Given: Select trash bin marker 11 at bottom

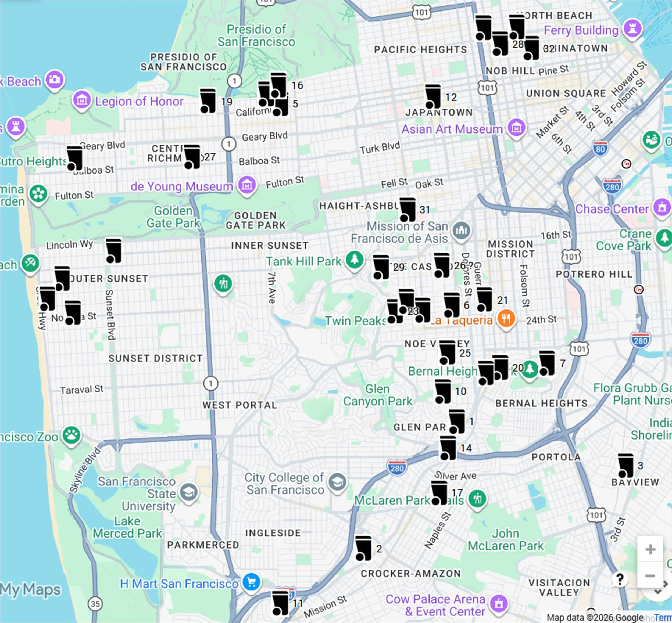Looking at the screenshot, I should tap(280, 603).
